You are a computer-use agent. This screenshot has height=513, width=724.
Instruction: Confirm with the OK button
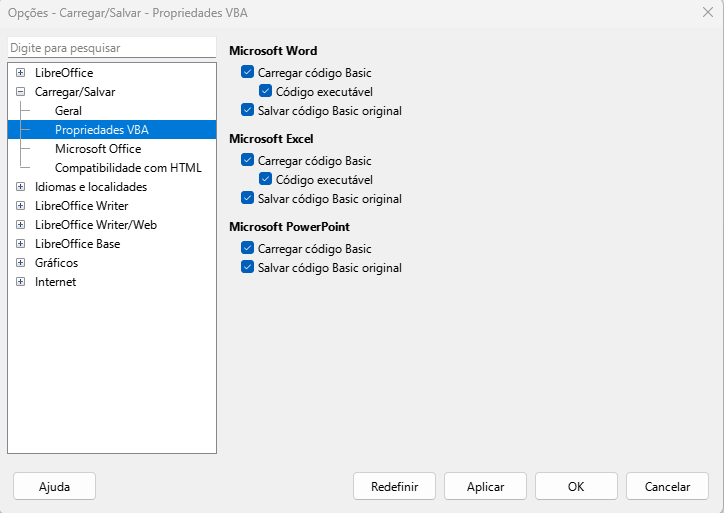click(576, 486)
